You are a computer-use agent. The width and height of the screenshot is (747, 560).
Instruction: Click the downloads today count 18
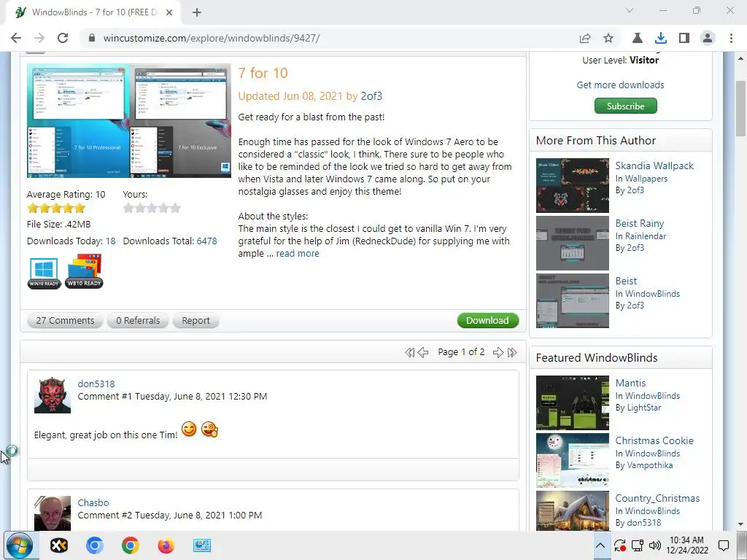tap(111, 241)
